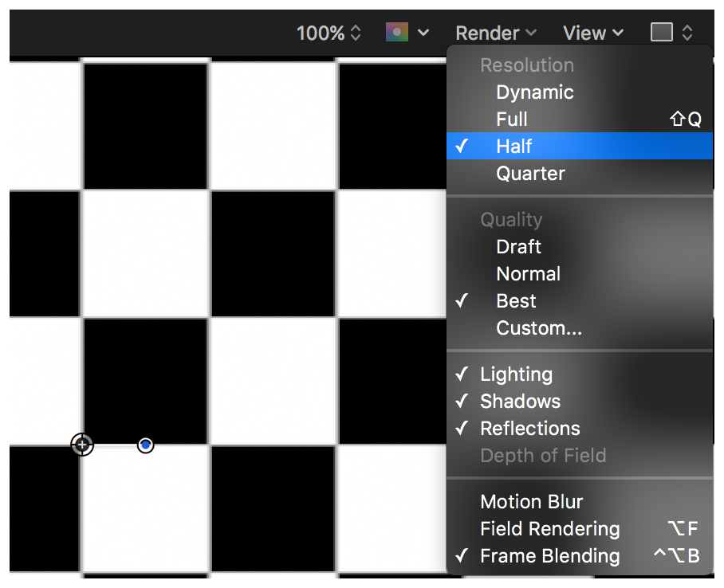Select Best render quality
This screenshot has height=588, width=724.
coord(516,301)
